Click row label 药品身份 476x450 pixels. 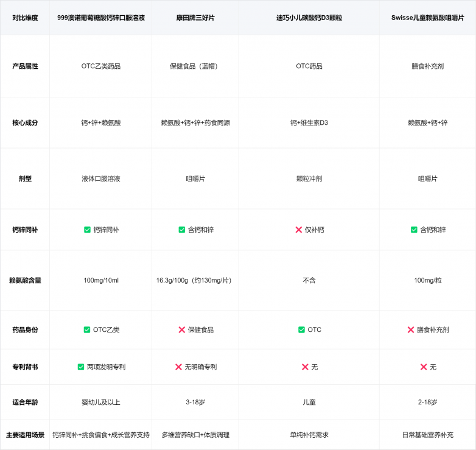[x=25, y=330]
